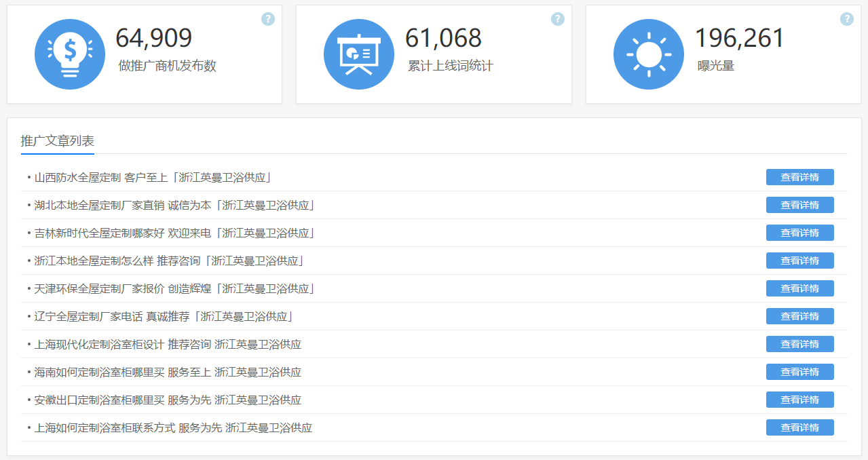Click 查看详情 for 浙江本地全屋定制怎么样
The height and width of the screenshot is (460, 868).
pyautogui.click(x=799, y=261)
